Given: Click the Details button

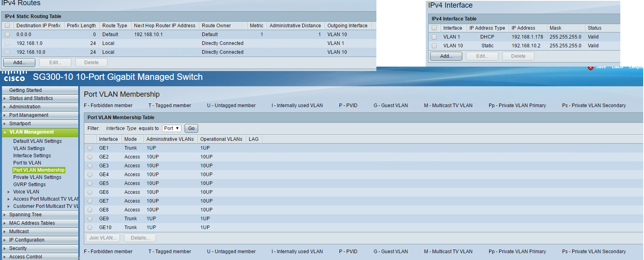Looking at the screenshot, I should [x=140, y=238].
